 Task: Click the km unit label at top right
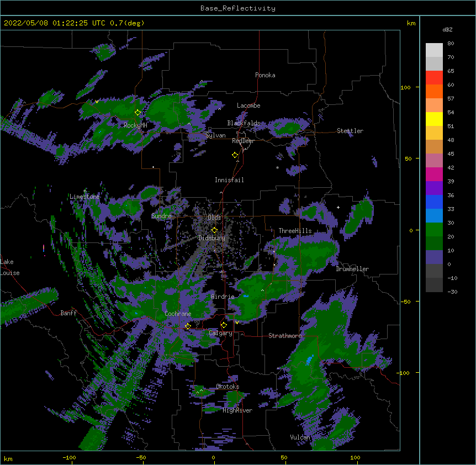click(411, 23)
